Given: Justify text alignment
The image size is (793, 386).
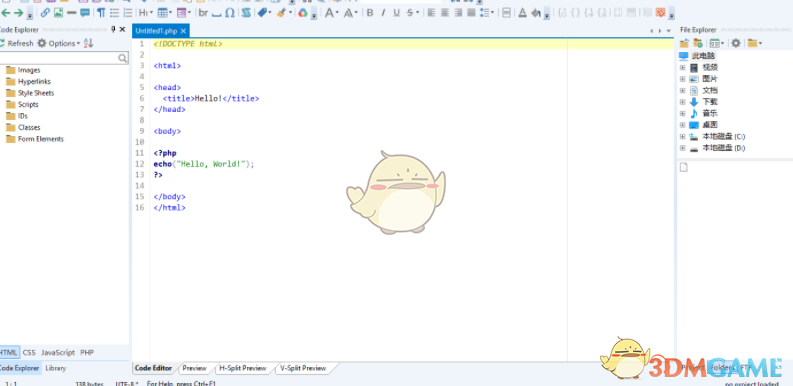Looking at the screenshot, I should coord(471,13).
